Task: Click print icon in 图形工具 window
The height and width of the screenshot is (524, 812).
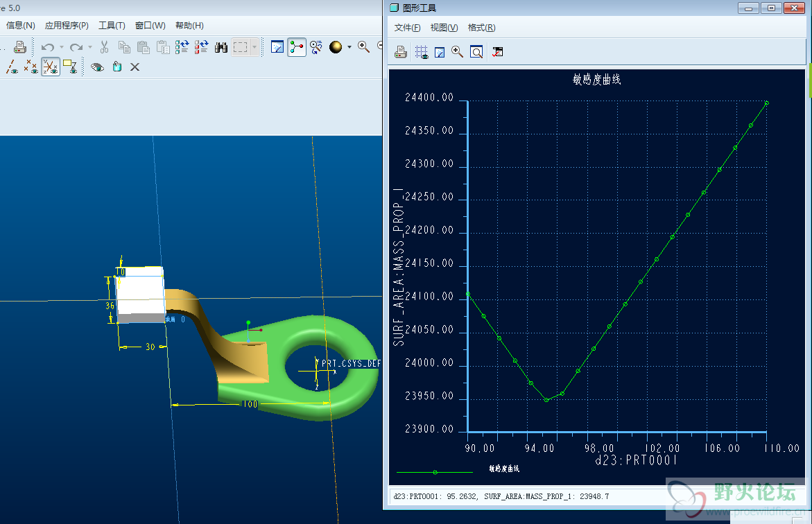Action: click(400, 52)
